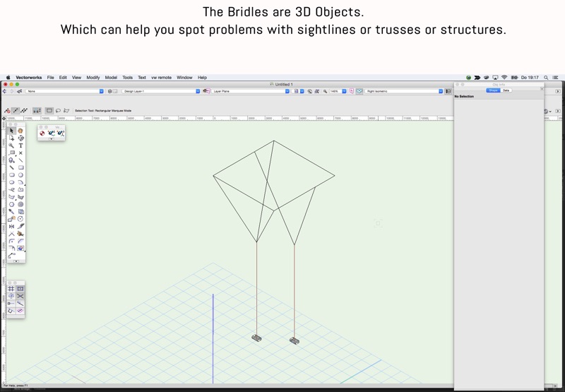Select the Double Line tool

(x=11, y=167)
